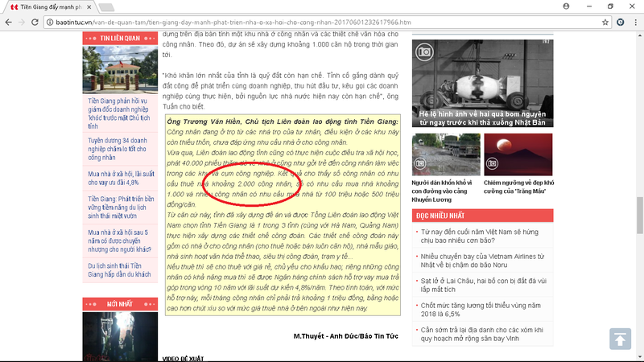Open camera icon on Khuyến Lương road photo
The image size is (644, 362).
(420, 163)
